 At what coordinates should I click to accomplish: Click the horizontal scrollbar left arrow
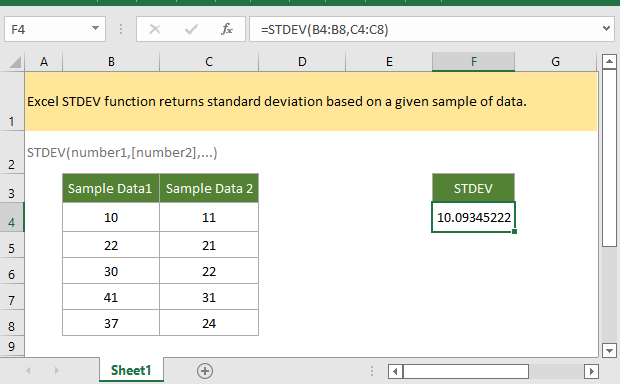coord(395,371)
